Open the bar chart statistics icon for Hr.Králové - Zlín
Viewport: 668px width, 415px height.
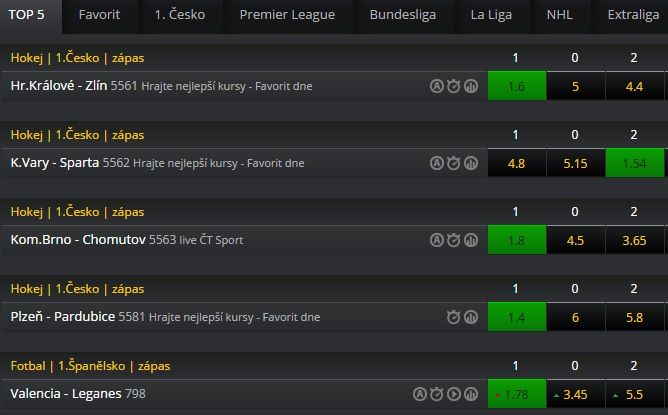point(470,86)
